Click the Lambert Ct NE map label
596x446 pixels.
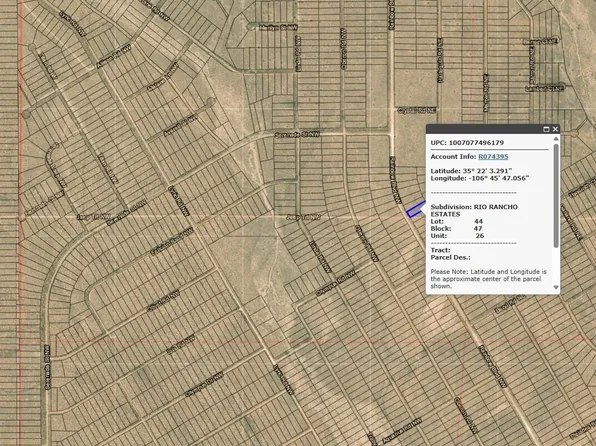click(544, 89)
